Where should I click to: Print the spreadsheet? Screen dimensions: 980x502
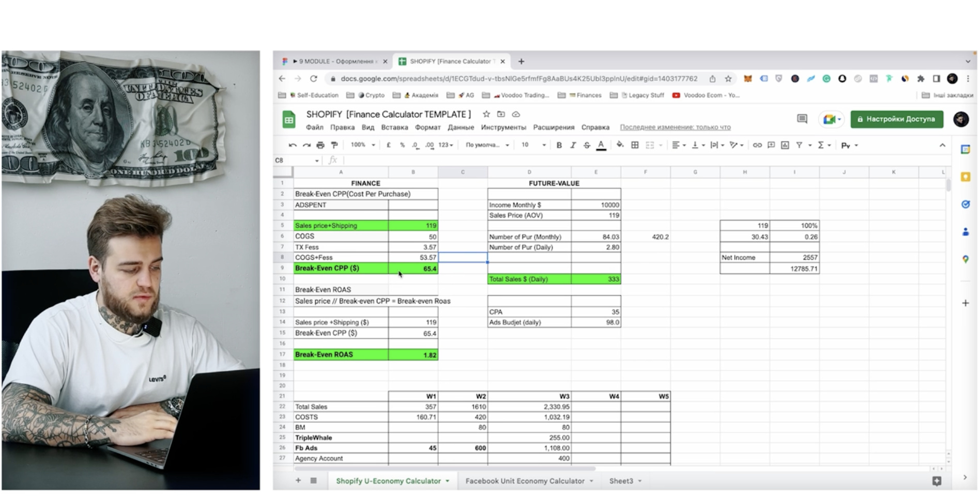[320, 145]
